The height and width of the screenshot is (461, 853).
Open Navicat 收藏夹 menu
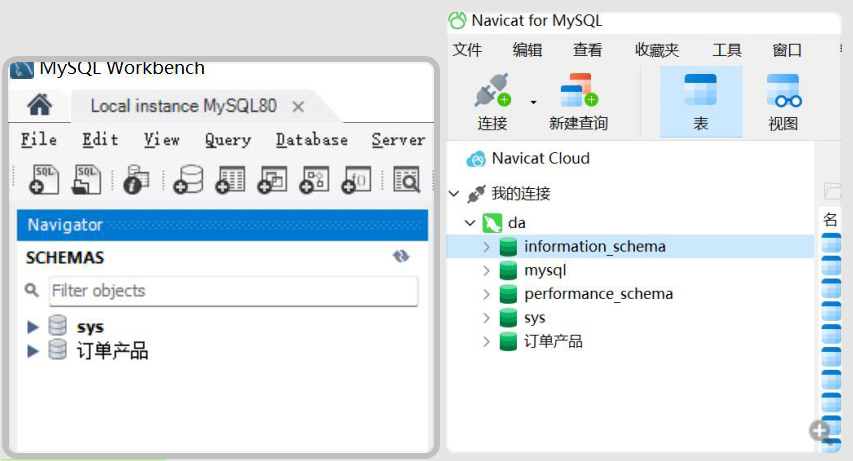tap(657, 50)
